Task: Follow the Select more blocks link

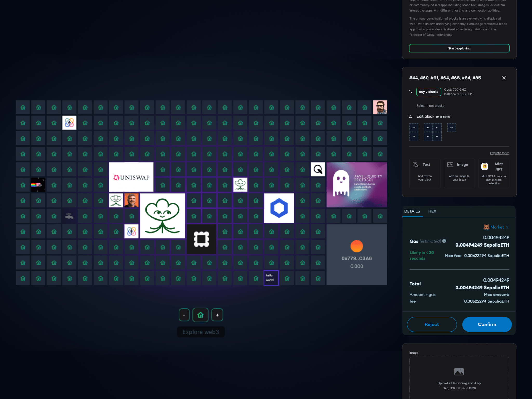Action: pos(430,106)
